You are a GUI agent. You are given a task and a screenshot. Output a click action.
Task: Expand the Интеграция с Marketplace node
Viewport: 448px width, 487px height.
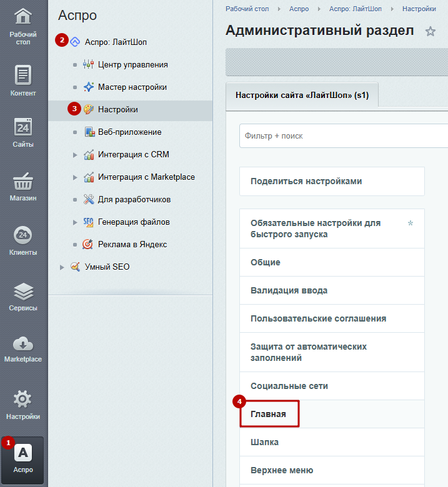coord(75,177)
